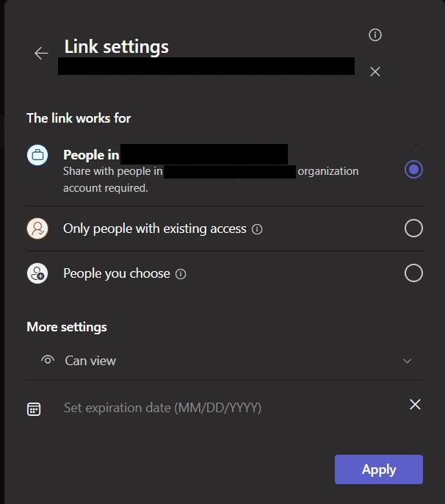Viewport: 445px width, 504px height.
Task: Select the People you choose radio button
Action: 413,273
